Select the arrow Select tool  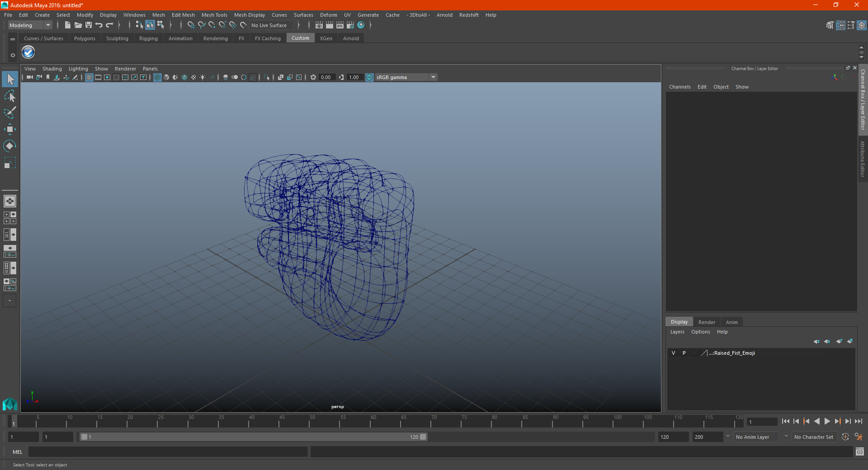tap(10, 80)
